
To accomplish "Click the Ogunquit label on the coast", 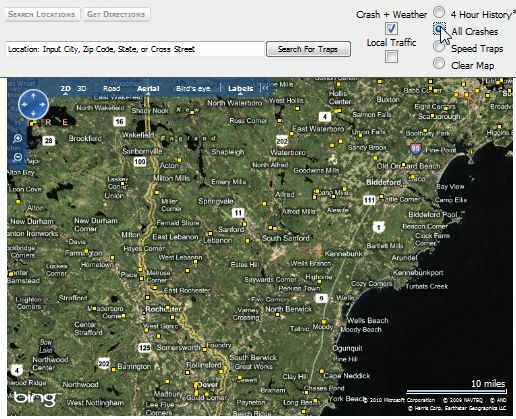I will click(347, 348).
